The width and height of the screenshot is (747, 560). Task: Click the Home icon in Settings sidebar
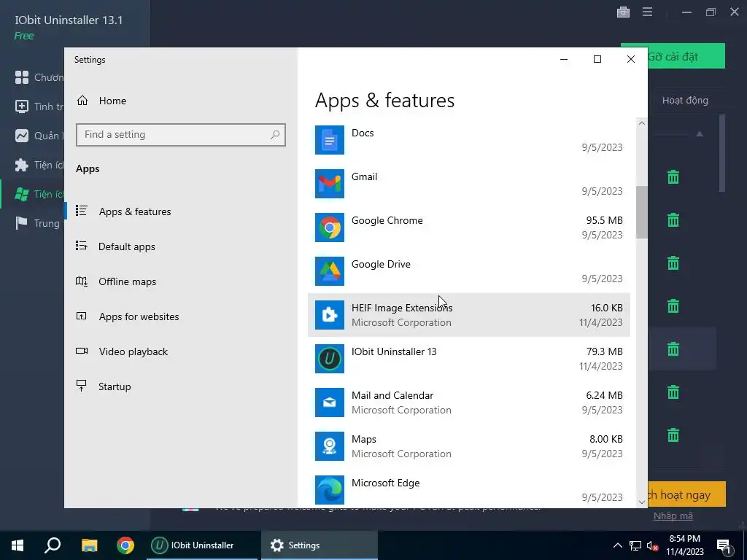(x=82, y=101)
